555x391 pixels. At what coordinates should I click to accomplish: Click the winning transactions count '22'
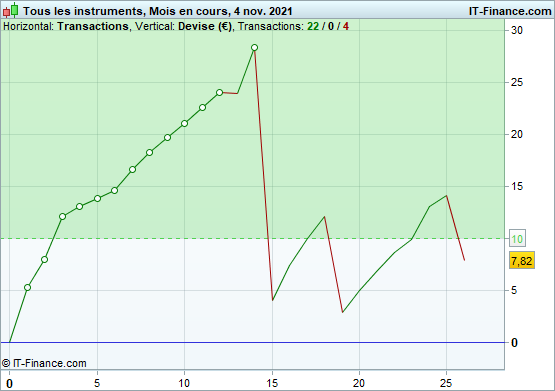[313, 27]
